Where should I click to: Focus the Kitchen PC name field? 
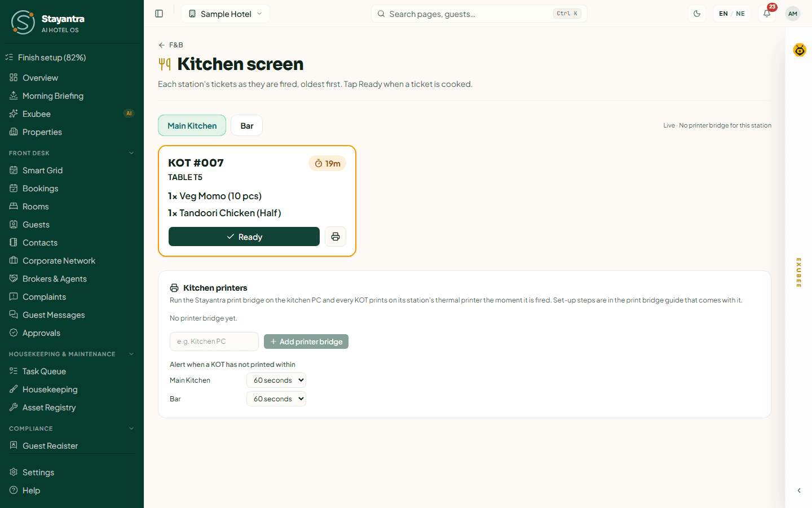click(214, 341)
